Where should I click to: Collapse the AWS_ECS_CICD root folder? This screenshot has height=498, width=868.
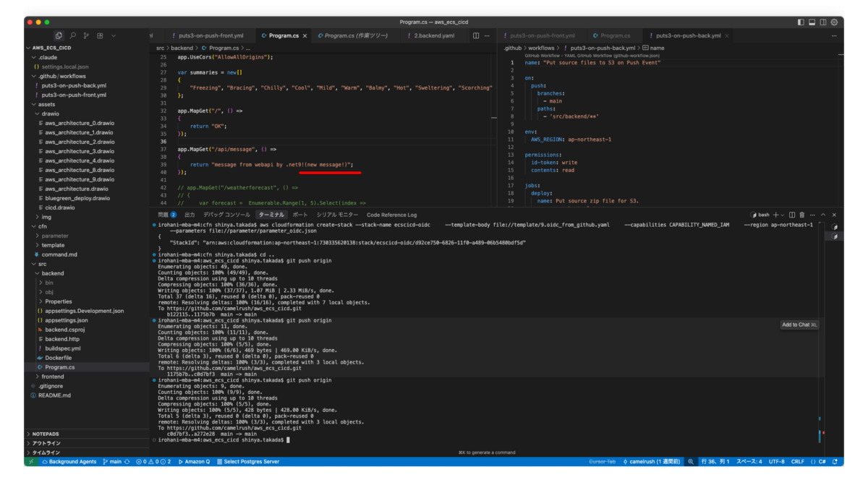pos(86,48)
